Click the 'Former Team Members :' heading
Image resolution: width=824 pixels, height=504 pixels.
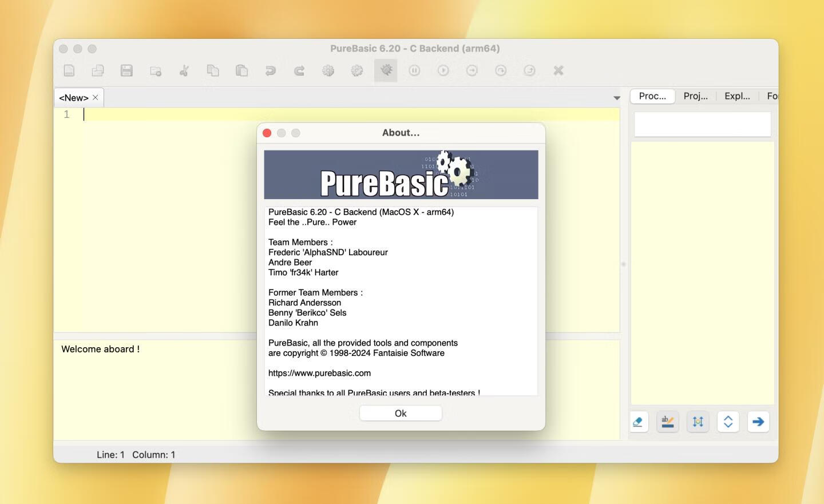point(315,292)
